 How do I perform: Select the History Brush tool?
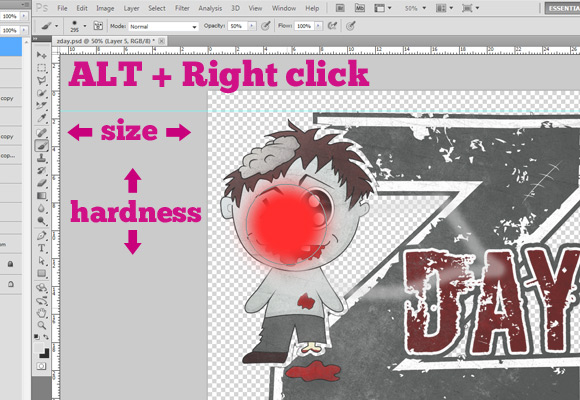click(41, 170)
